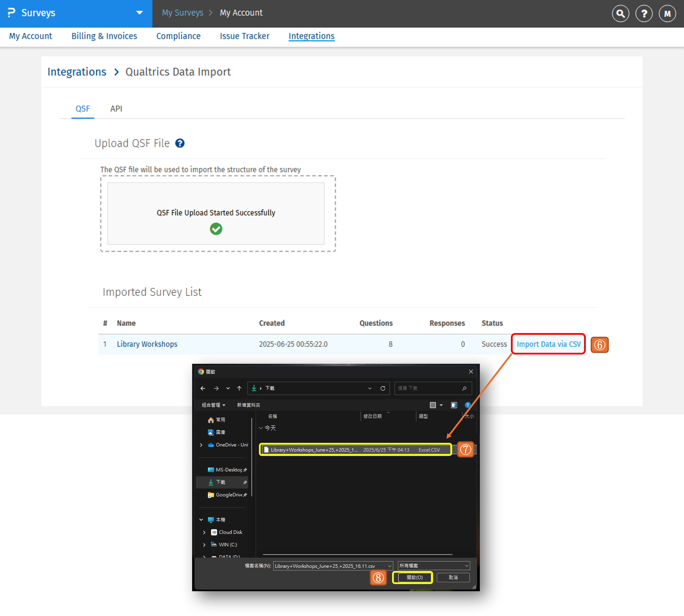This screenshot has height=616, width=684.
Task: Expand the Cloud Disk tree node
Action: tap(204, 532)
